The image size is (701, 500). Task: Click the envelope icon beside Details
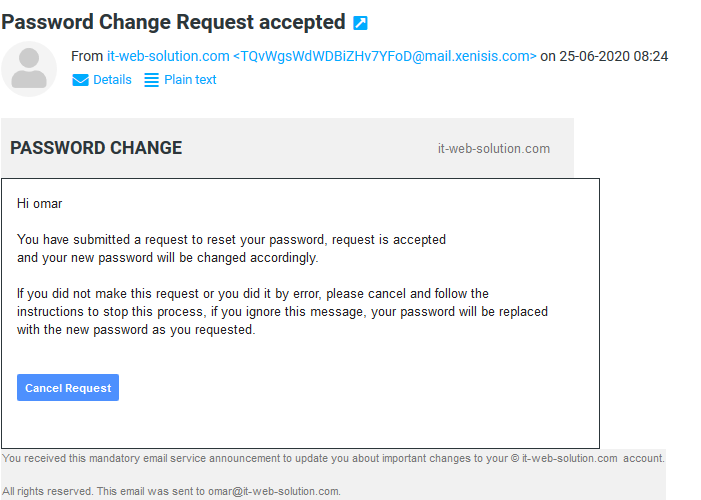[80, 80]
